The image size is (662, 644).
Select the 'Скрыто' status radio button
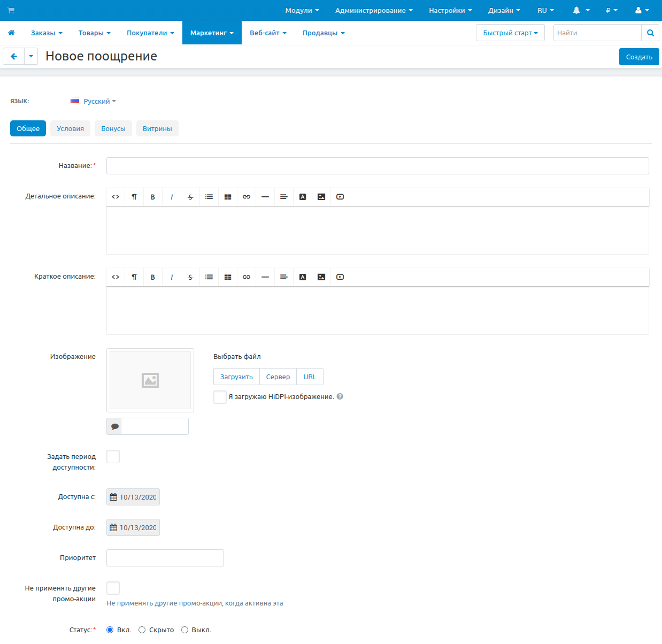click(142, 630)
